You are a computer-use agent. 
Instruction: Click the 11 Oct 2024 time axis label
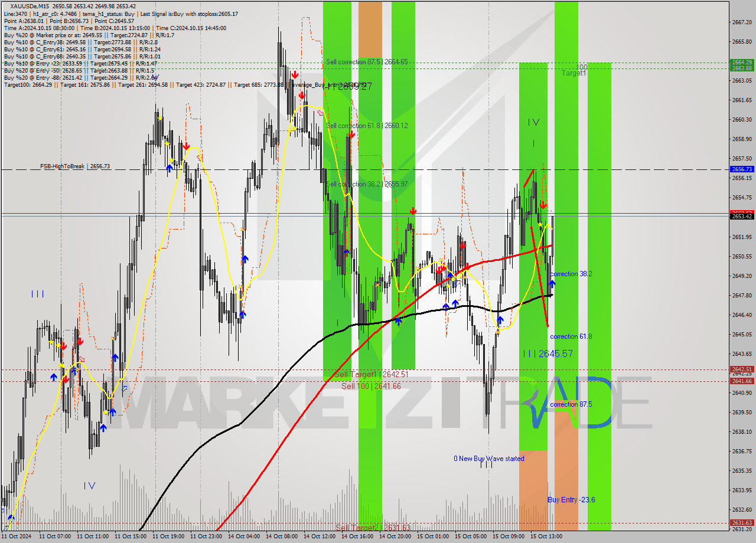(15, 537)
